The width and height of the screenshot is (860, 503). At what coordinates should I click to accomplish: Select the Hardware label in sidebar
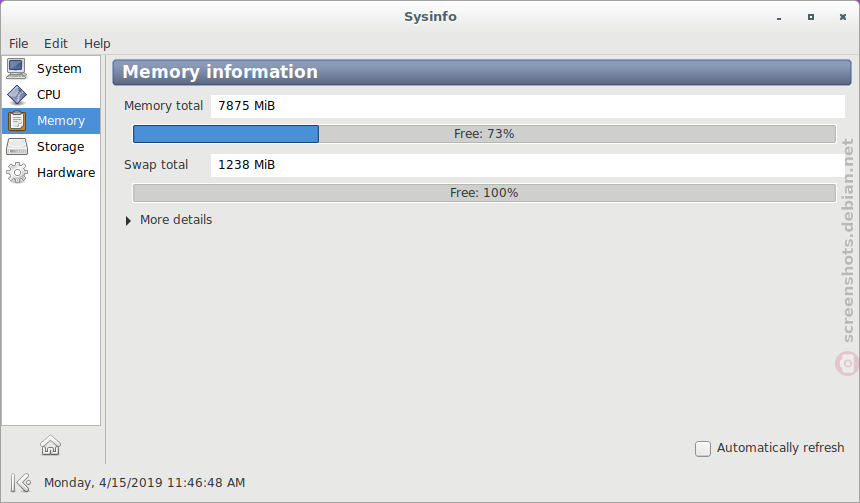coord(66,173)
